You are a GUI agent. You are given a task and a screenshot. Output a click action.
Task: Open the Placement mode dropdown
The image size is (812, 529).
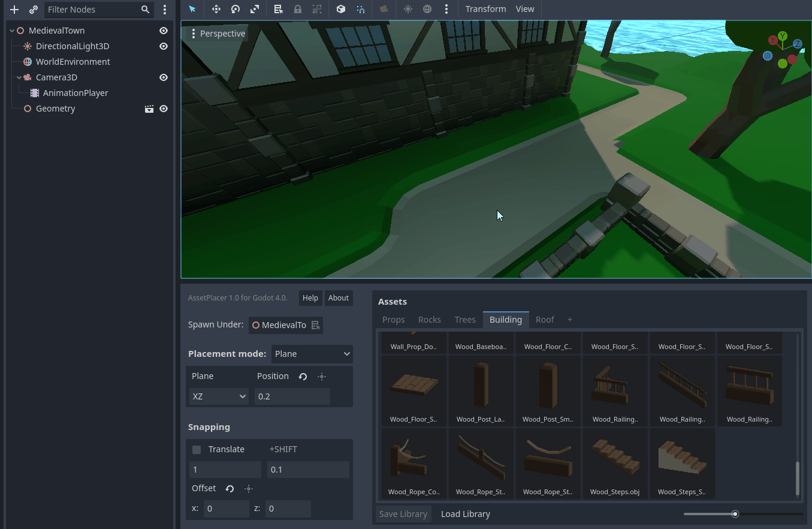312,354
